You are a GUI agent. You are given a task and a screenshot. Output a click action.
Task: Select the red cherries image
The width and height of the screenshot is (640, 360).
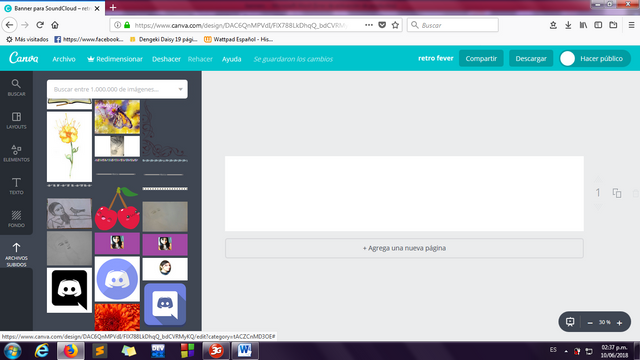tap(118, 209)
